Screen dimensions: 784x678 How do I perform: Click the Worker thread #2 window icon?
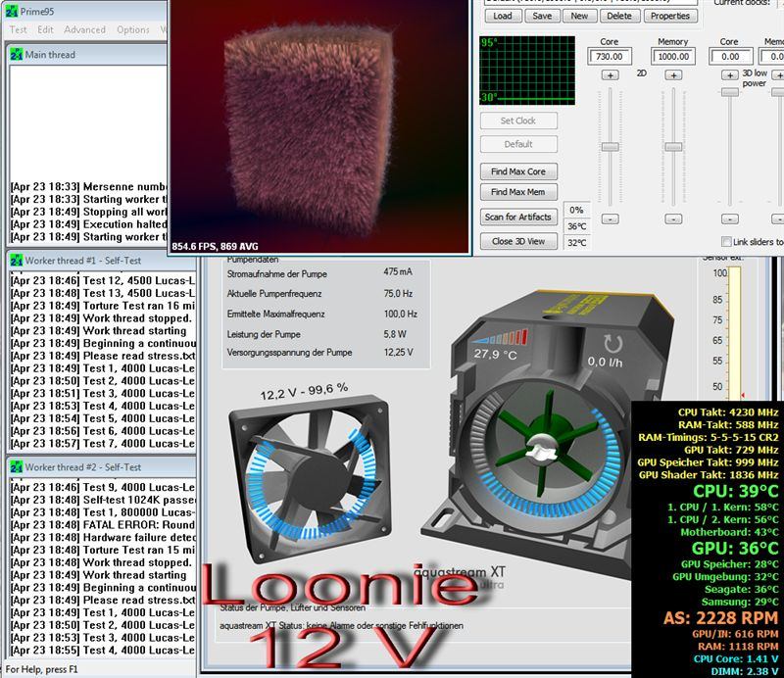click(x=16, y=467)
